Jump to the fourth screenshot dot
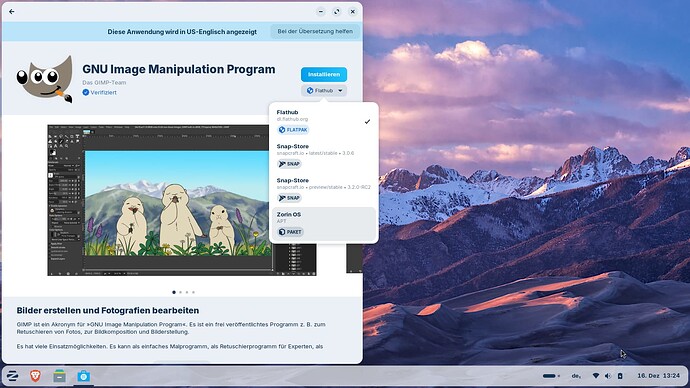690x388 pixels. [193, 292]
